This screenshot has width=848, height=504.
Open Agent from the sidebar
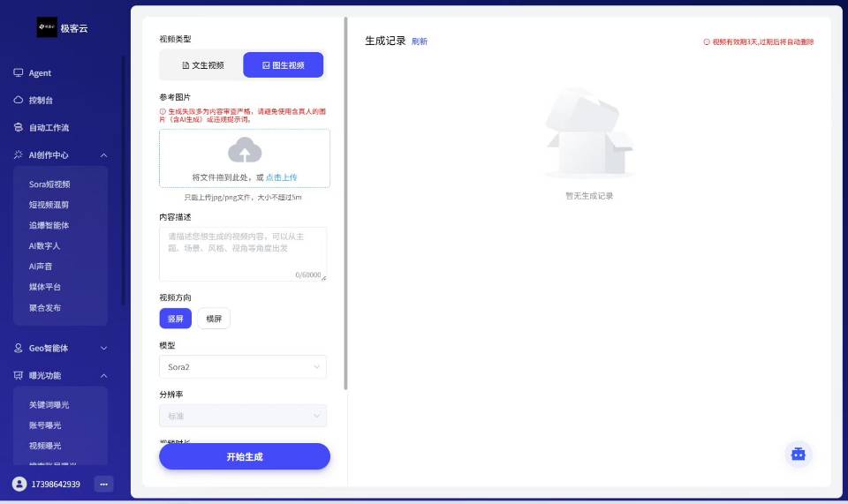pyautogui.click(x=40, y=73)
